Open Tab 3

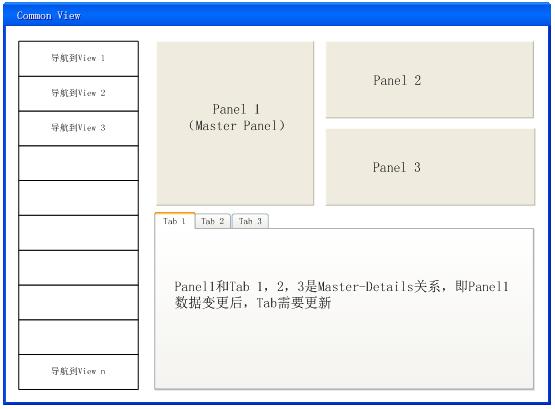point(250,221)
